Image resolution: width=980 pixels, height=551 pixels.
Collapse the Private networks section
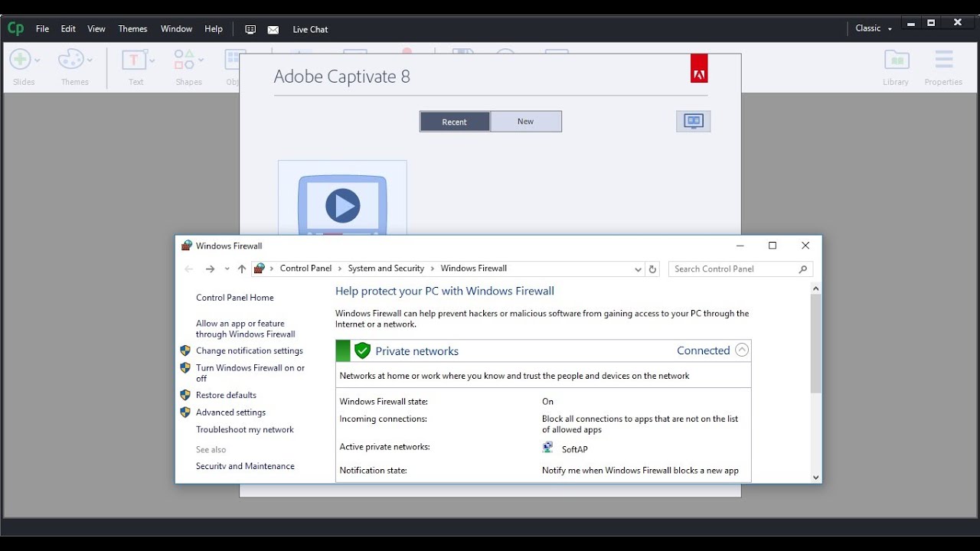(x=741, y=350)
